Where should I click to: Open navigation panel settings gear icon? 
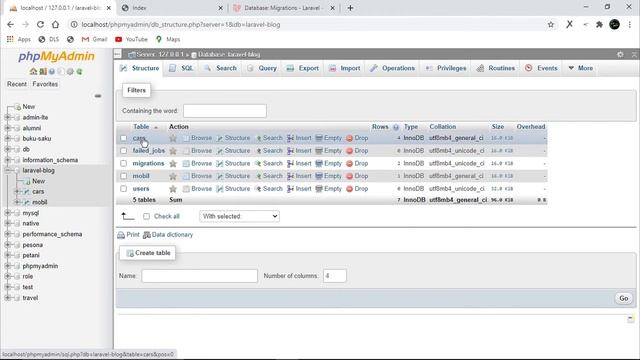(x=70, y=71)
